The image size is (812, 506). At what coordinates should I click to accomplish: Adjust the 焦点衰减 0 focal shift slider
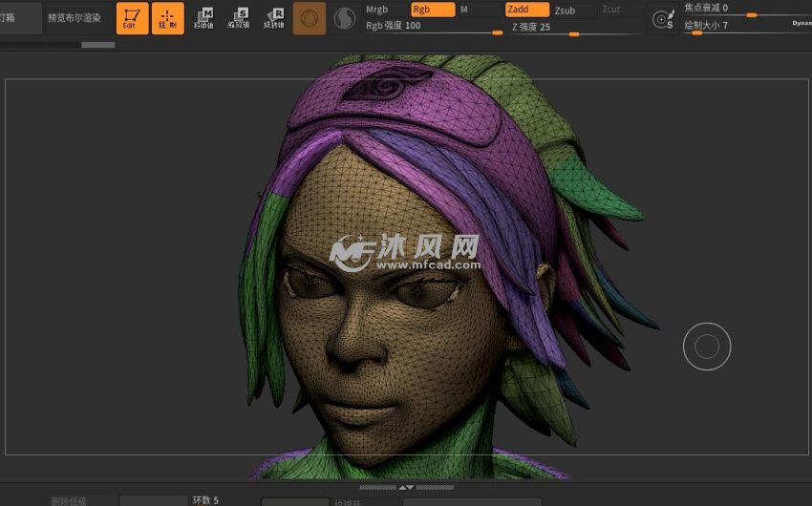point(746,9)
